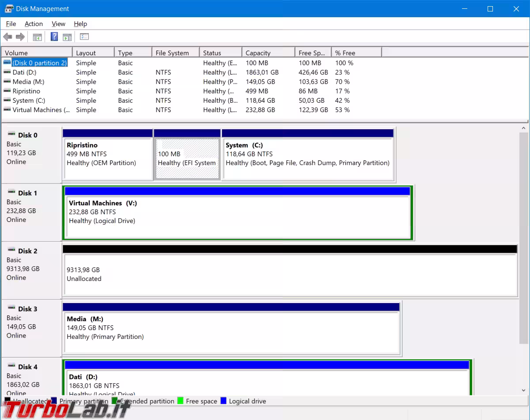The width and height of the screenshot is (530, 420).
Task: Select the Media (M:) row in volume list
Action: [28, 82]
